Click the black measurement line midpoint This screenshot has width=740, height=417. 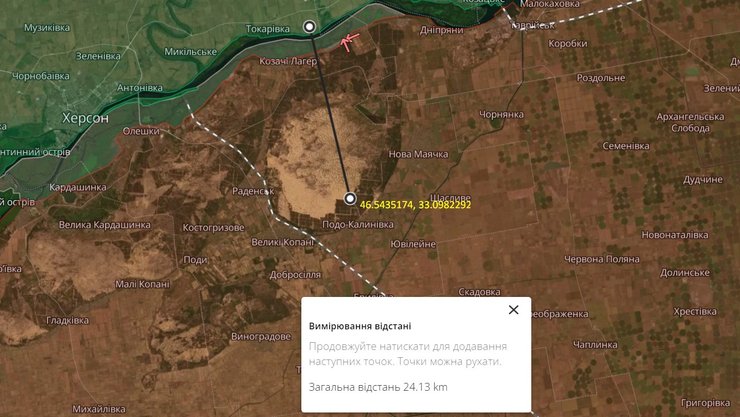(329, 112)
